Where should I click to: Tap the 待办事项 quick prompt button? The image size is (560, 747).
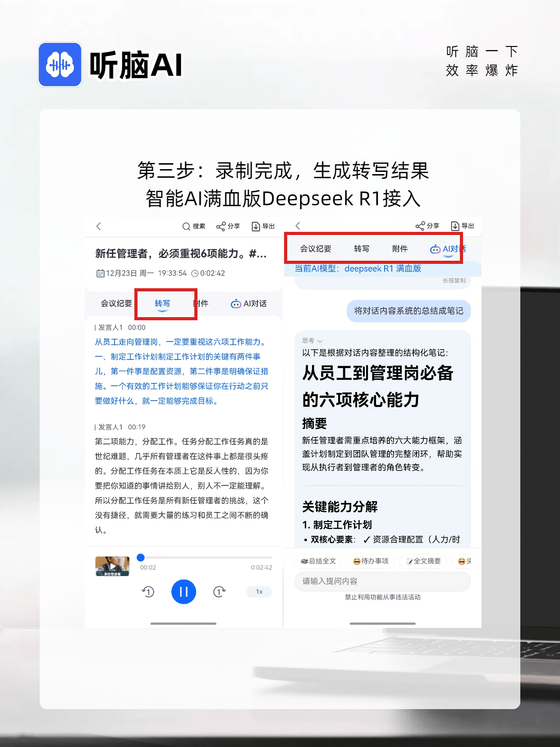pyautogui.click(x=371, y=561)
